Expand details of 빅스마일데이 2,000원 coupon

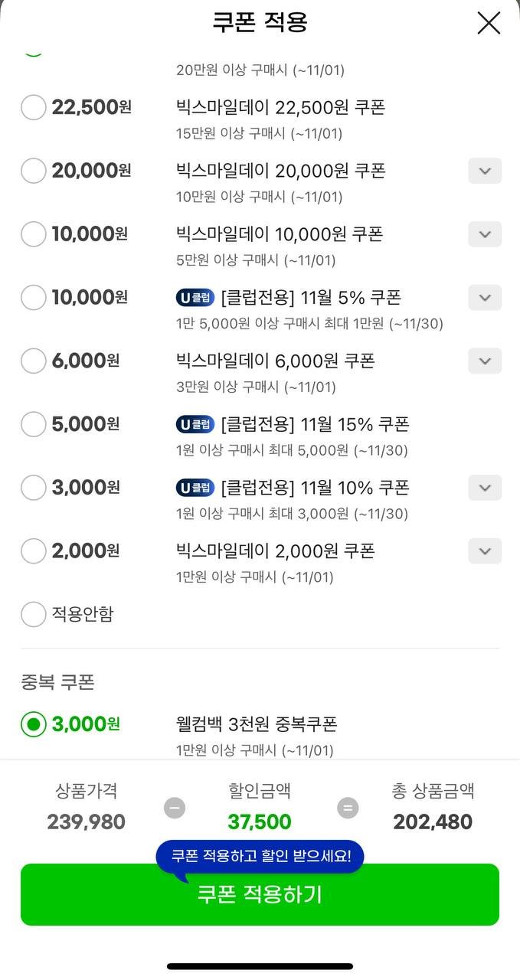(x=485, y=550)
